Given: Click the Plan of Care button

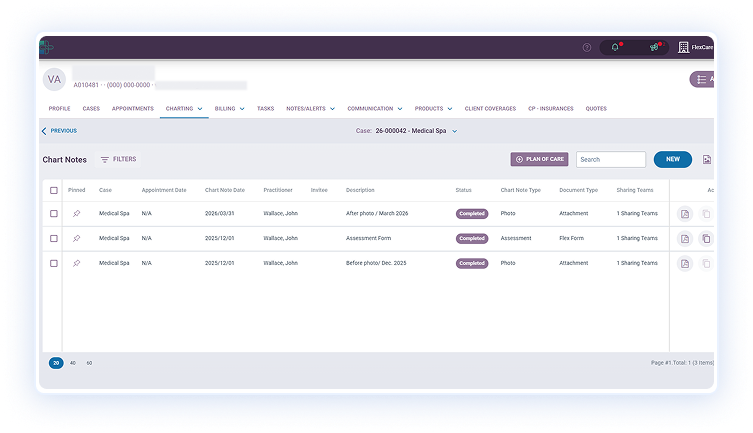Looking at the screenshot, I should tap(539, 159).
